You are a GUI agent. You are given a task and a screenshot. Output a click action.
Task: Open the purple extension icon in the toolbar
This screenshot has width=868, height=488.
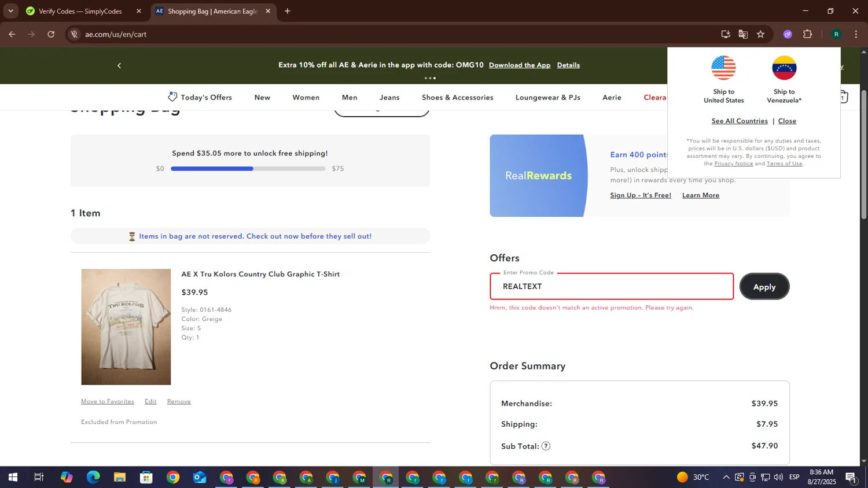[788, 34]
